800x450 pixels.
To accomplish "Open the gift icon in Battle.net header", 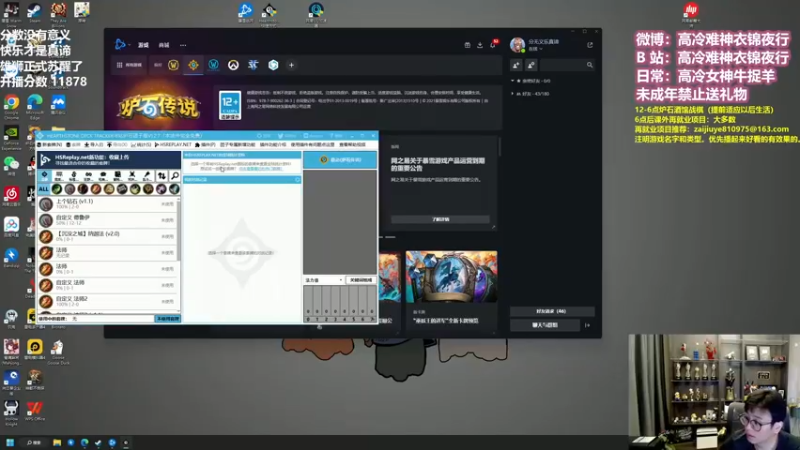I will [x=467, y=45].
